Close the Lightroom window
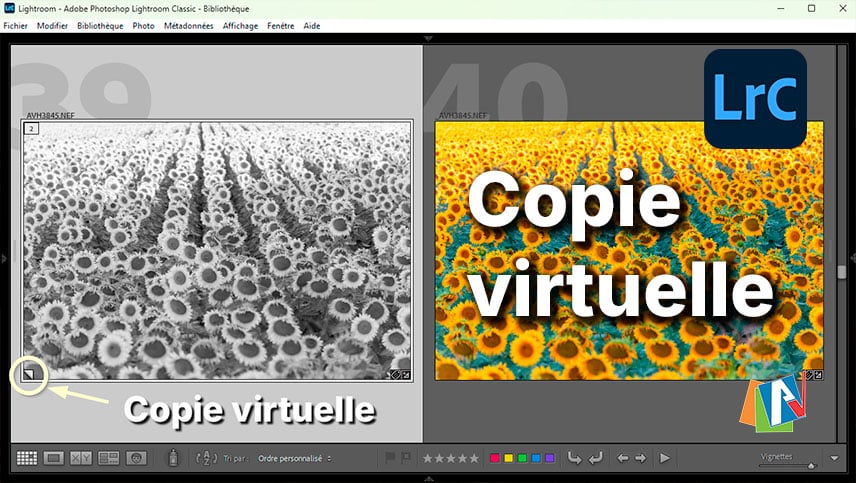 (x=842, y=9)
